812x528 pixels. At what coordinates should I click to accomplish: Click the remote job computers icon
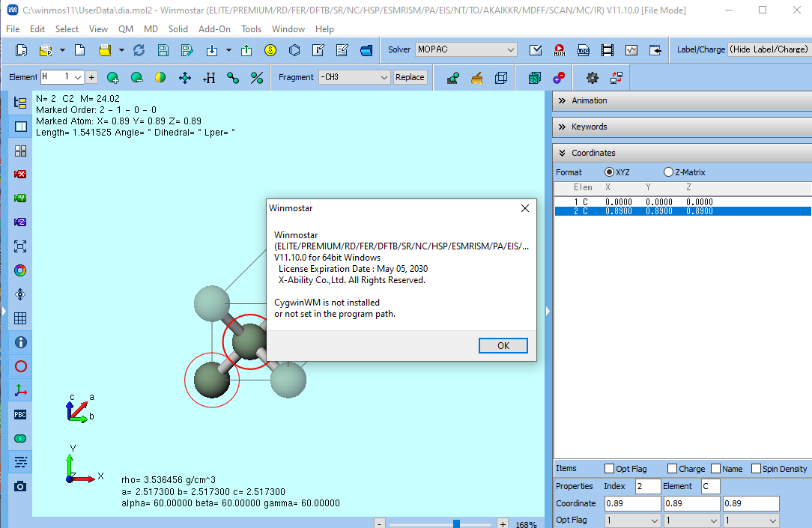point(616,78)
